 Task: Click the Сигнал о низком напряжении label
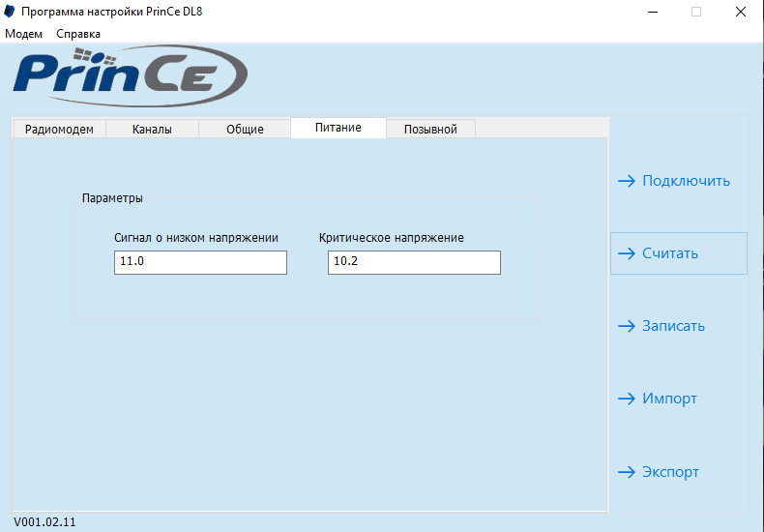(x=196, y=238)
